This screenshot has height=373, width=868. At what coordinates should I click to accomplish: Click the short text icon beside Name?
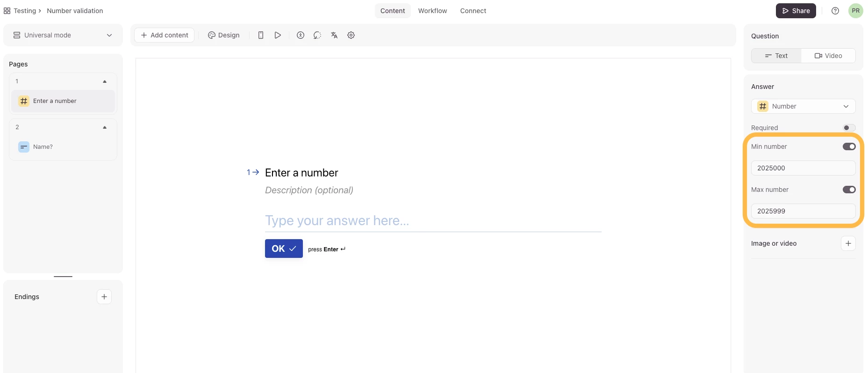tap(24, 147)
